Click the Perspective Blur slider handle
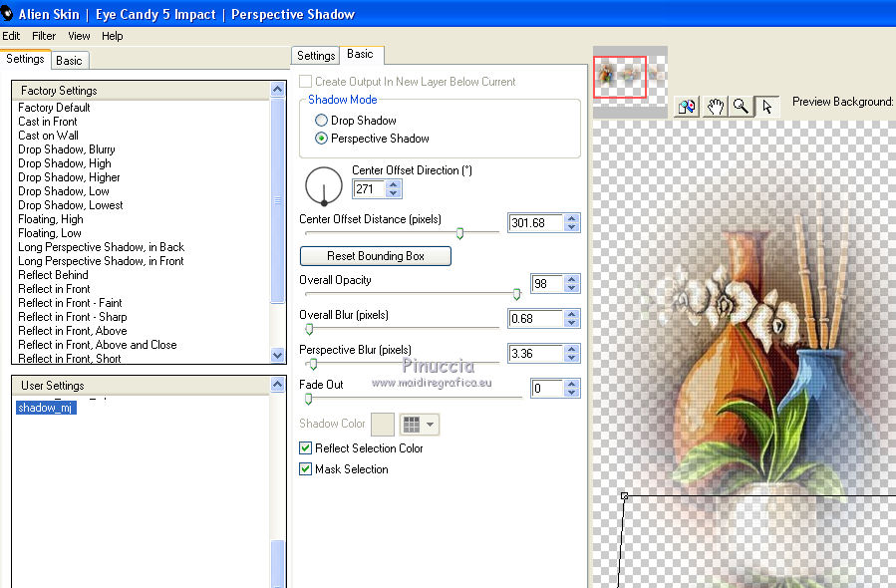 (x=313, y=364)
